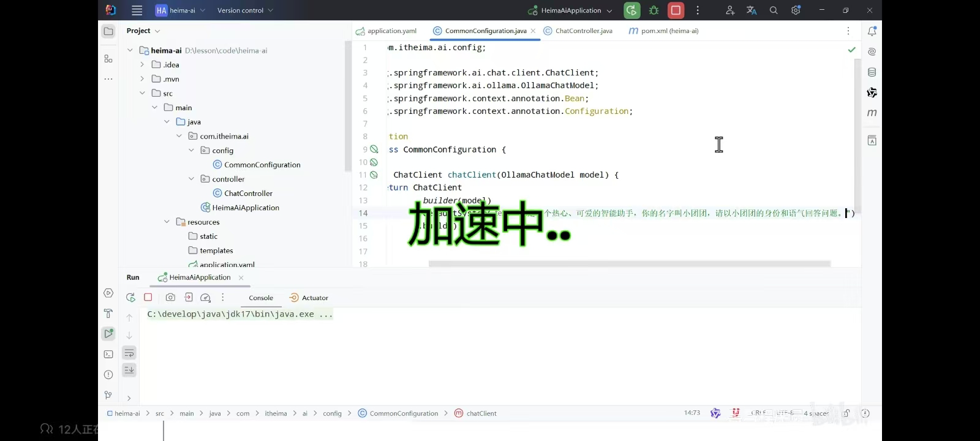Open the Structure tool window icon
Viewport: 980px width, 441px height.
[x=108, y=59]
